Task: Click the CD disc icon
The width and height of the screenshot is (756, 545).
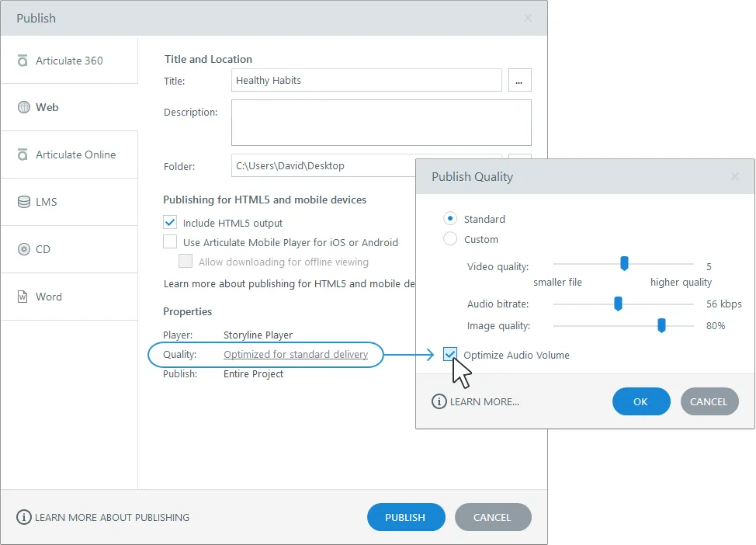Action: pyautogui.click(x=23, y=249)
